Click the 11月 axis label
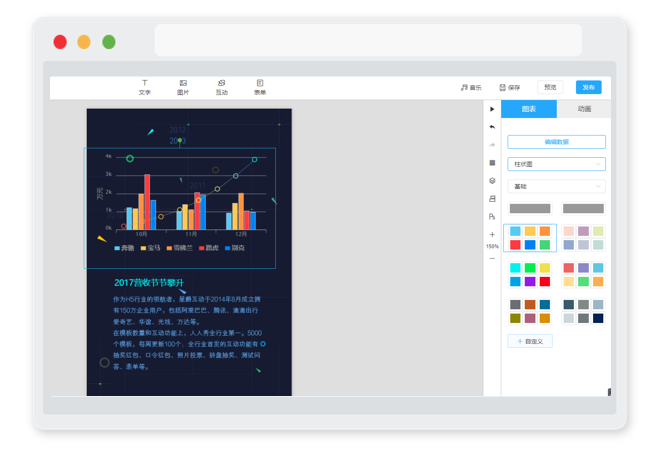The width and height of the screenshot is (660, 460). click(191, 234)
